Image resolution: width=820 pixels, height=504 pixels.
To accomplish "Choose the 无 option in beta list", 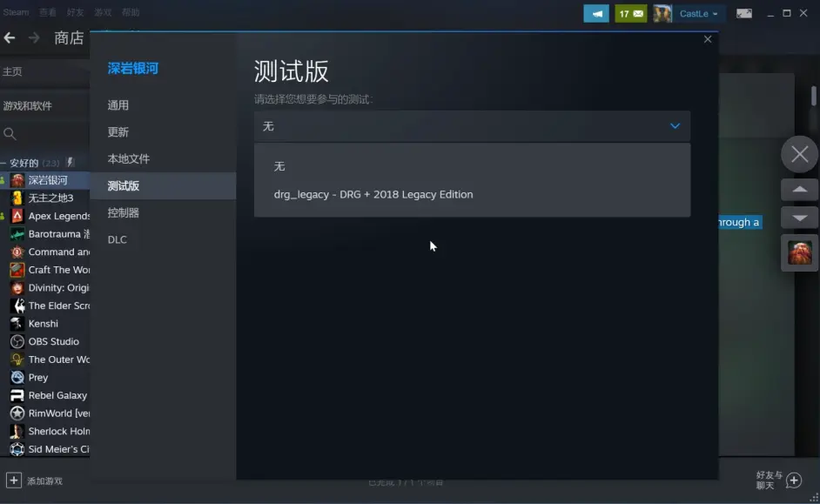I will (279, 166).
